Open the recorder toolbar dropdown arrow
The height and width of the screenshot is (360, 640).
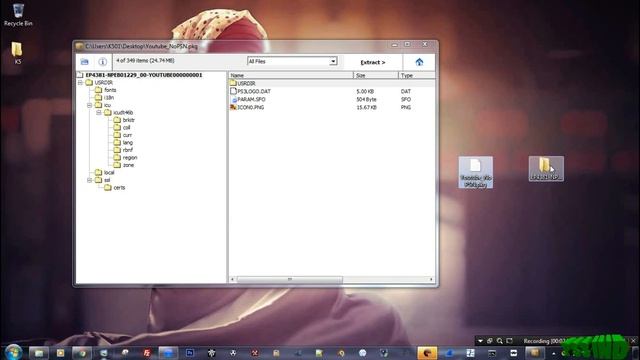point(480,340)
